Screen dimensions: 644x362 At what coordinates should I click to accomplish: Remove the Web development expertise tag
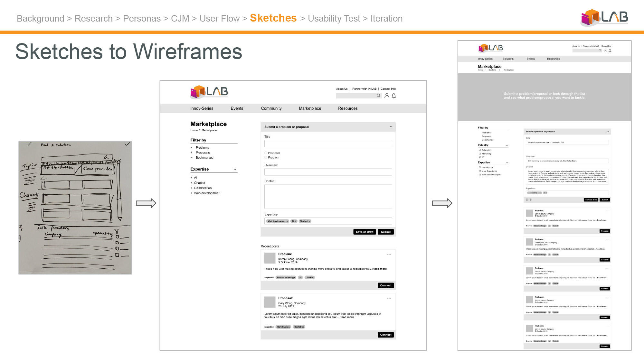287,221
